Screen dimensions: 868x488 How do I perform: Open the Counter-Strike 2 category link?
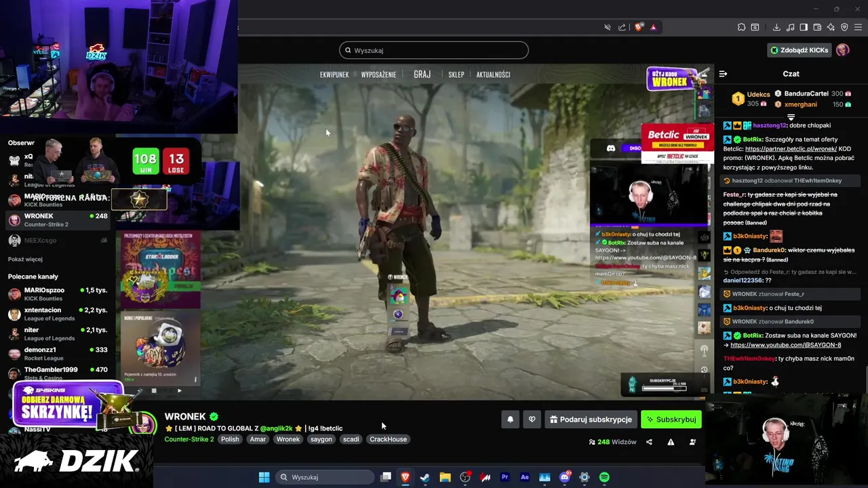189,439
